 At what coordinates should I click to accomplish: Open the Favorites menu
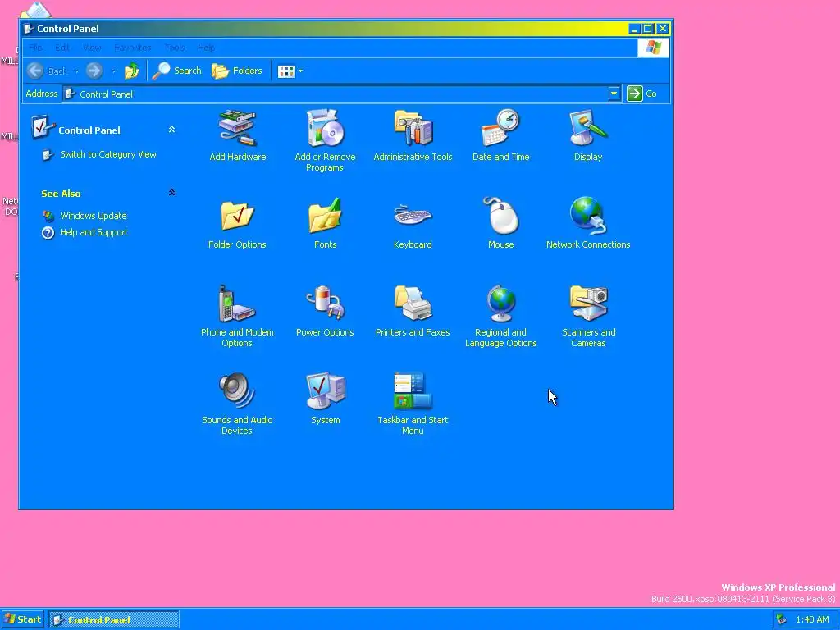pos(132,48)
